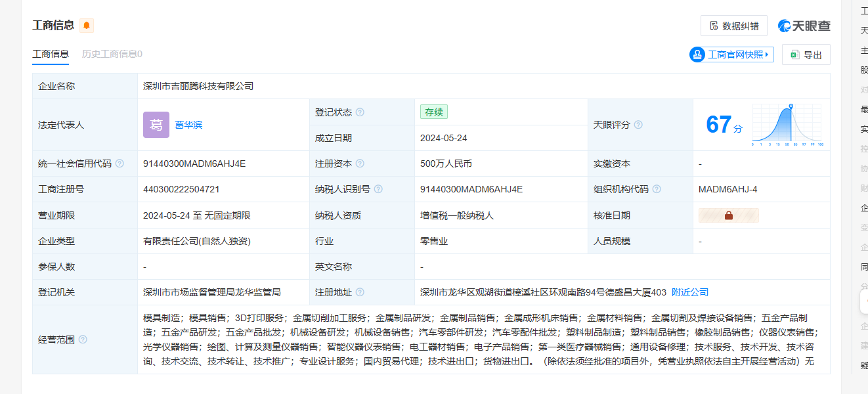Screen dimensions: 868x394
Task: Click help icon next to 组织机构代码
Action: click(x=657, y=189)
